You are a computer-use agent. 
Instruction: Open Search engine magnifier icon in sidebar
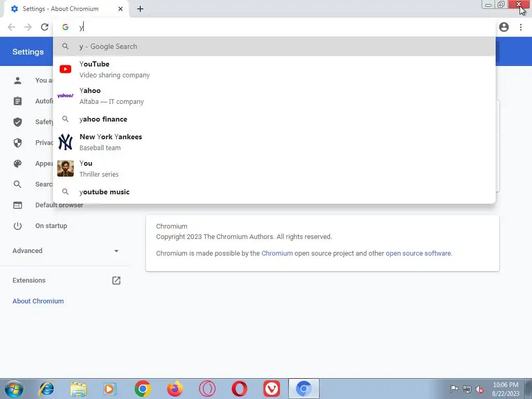(x=18, y=184)
